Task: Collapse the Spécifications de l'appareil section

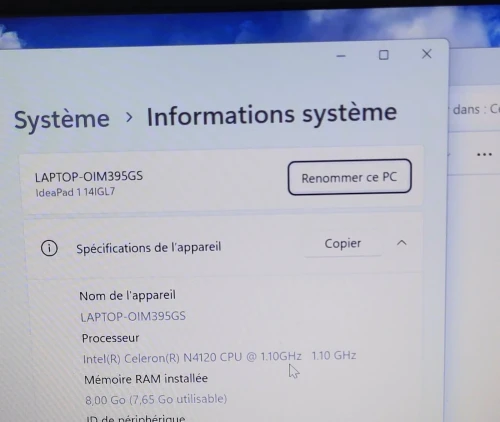Action: [x=402, y=243]
